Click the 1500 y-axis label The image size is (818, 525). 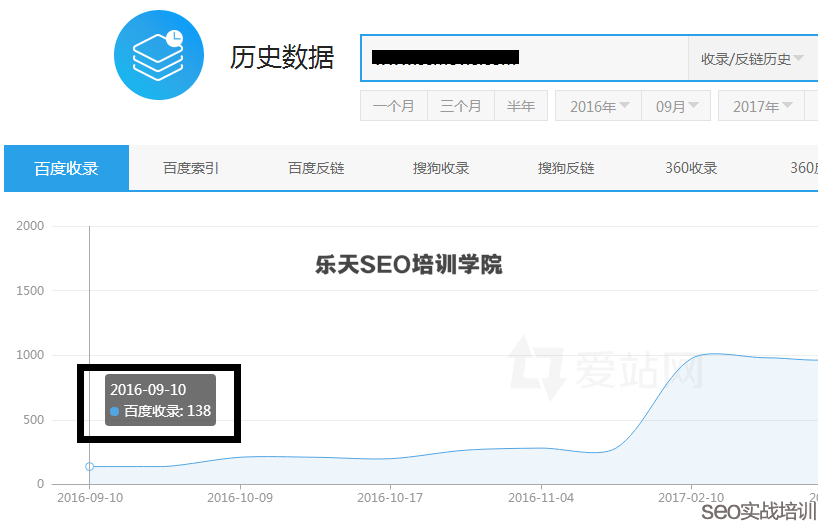tap(30, 291)
